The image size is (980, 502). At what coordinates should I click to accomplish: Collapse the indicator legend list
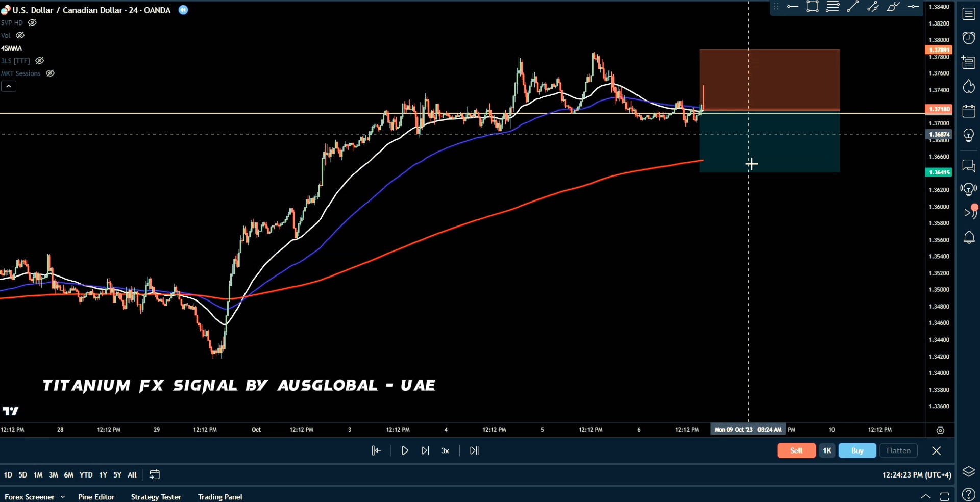tap(9, 86)
